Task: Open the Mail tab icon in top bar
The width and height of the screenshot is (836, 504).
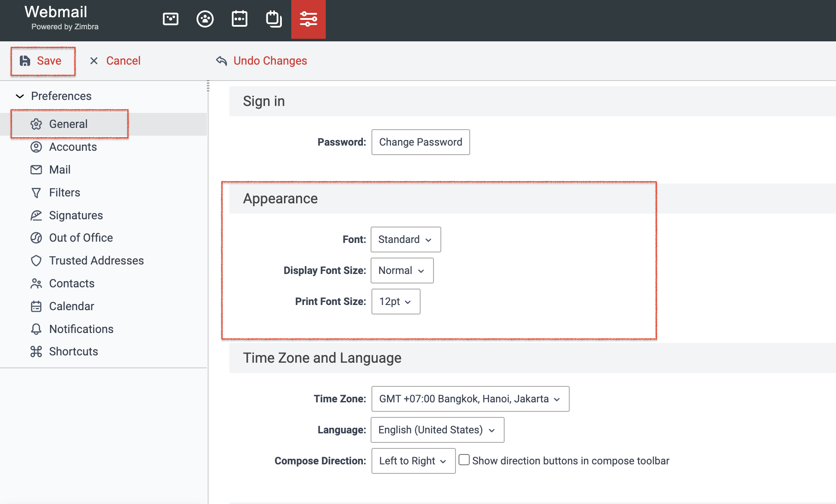Action: 171,19
